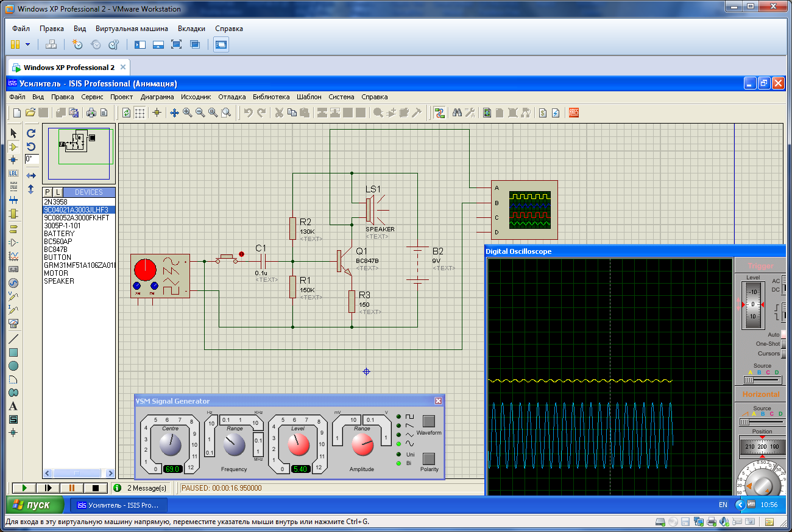Select the text script 'A' tool
792x532 pixels.
point(13,406)
